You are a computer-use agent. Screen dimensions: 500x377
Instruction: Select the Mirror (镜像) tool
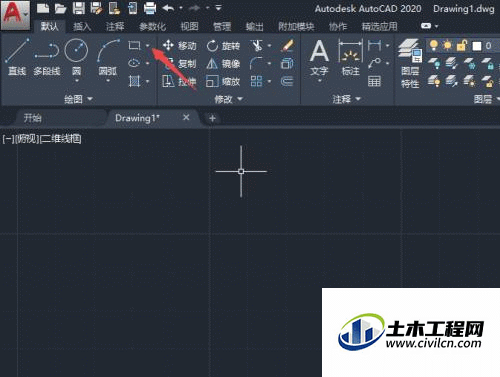click(x=223, y=63)
